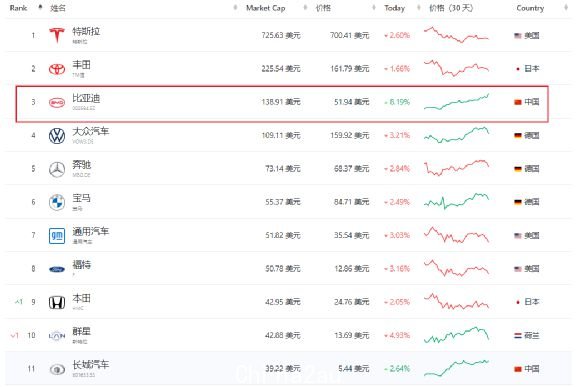Screen dimensions: 576x387
Task: Click the GM logo icon
Action: [57, 235]
